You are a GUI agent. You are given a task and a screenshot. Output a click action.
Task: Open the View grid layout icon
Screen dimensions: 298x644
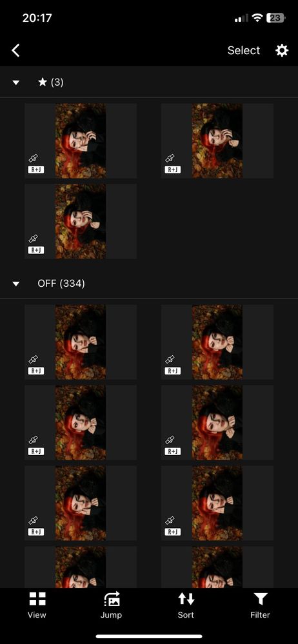point(37,598)
